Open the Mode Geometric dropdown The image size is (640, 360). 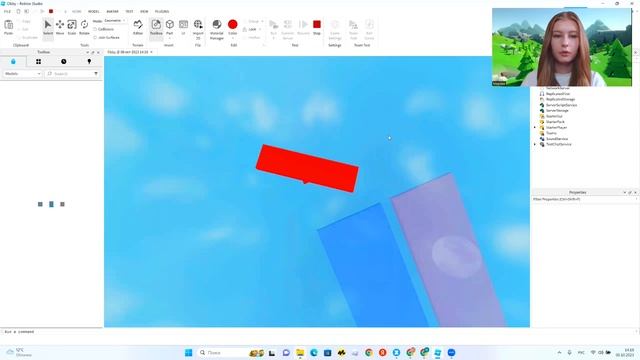[x=115, y=21]
